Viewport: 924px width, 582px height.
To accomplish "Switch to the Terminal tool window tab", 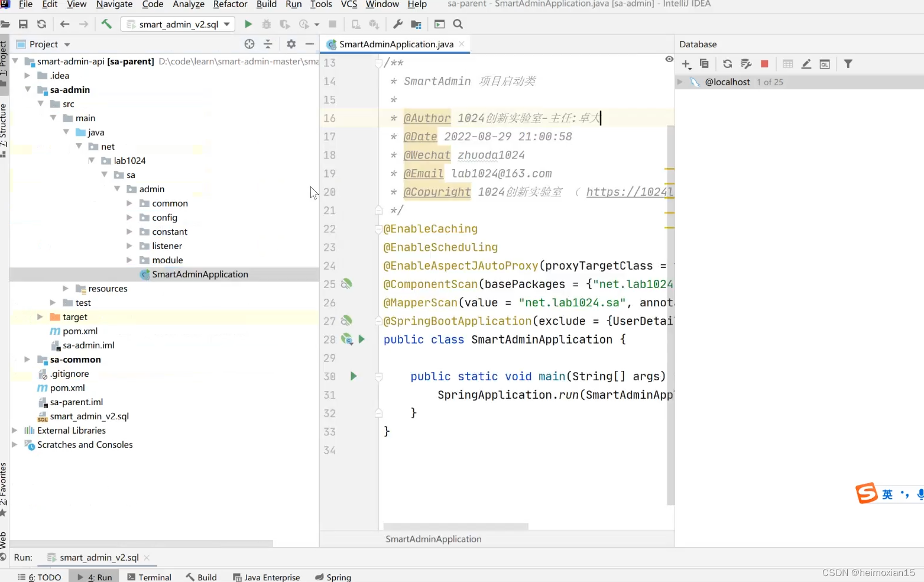I will [x=149, y=577].
